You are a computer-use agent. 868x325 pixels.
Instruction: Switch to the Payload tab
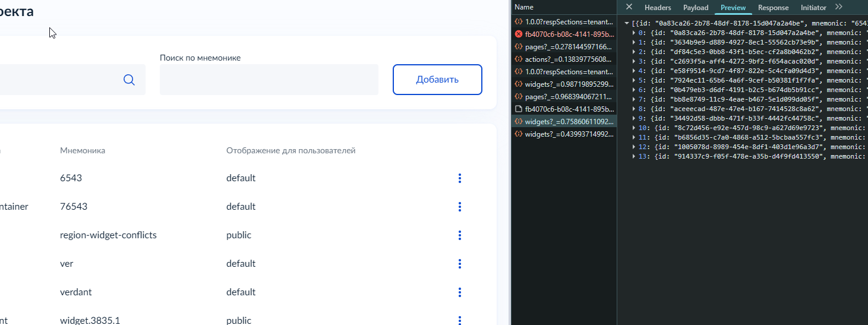(x=696, y=8)
